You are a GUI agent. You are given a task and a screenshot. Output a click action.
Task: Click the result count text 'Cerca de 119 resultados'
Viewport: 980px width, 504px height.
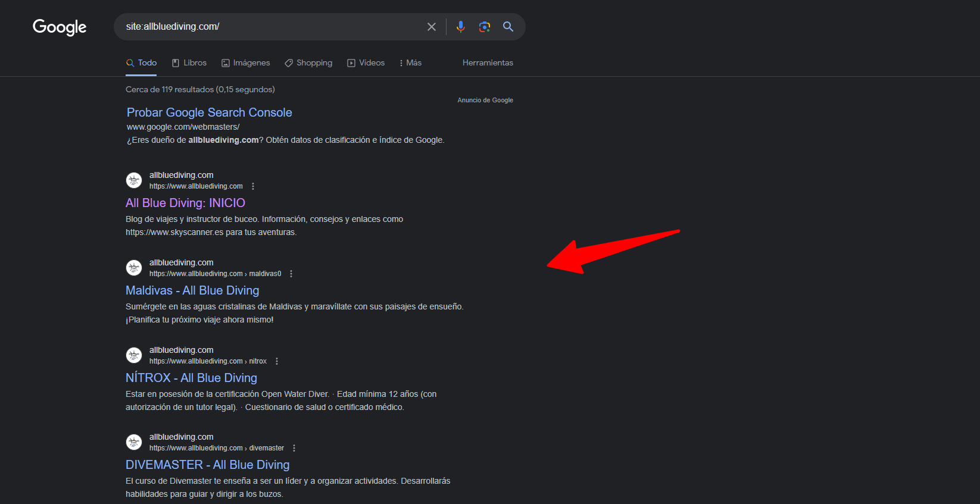tap(170, 89)
